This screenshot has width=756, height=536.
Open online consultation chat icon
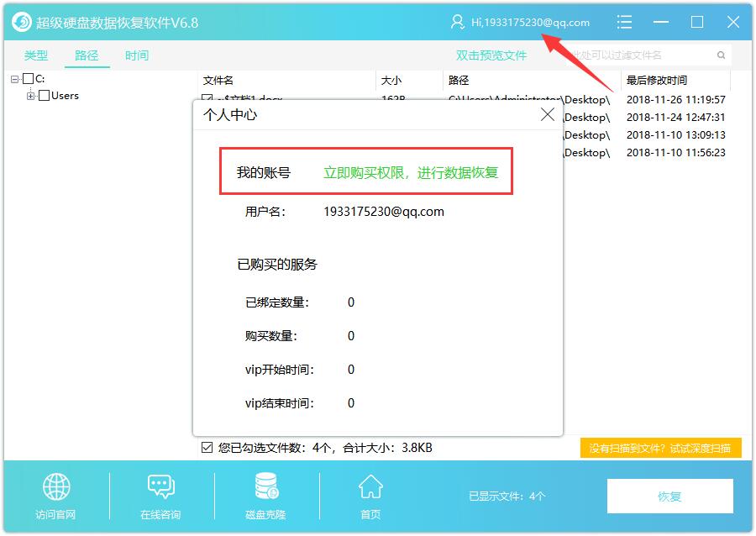(160, 487)
